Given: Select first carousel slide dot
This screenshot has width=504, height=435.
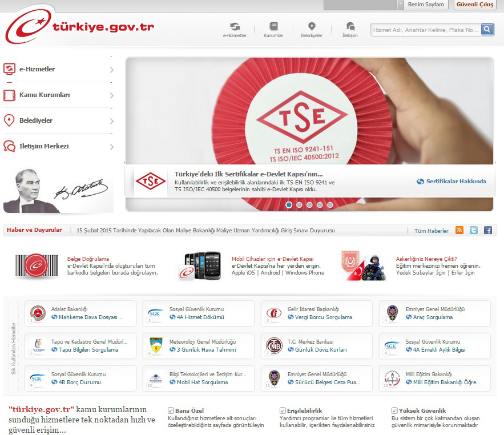Looking at the screenshot, I should [289, 205].
